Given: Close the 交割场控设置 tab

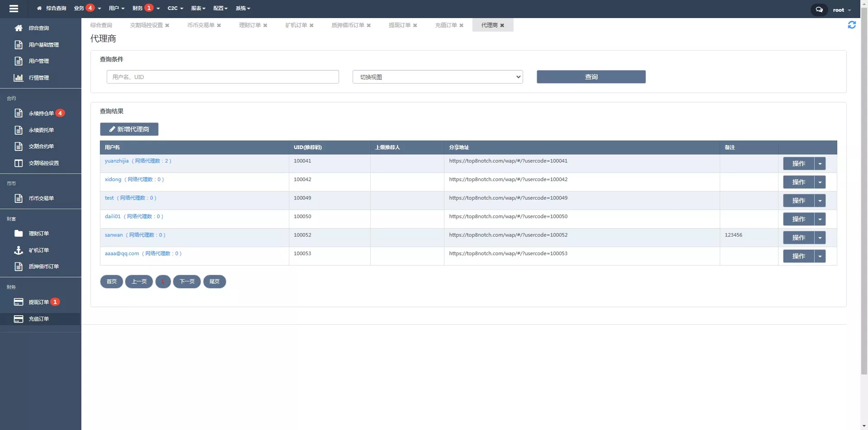Looking at the screenshot, I should [167, 25].
